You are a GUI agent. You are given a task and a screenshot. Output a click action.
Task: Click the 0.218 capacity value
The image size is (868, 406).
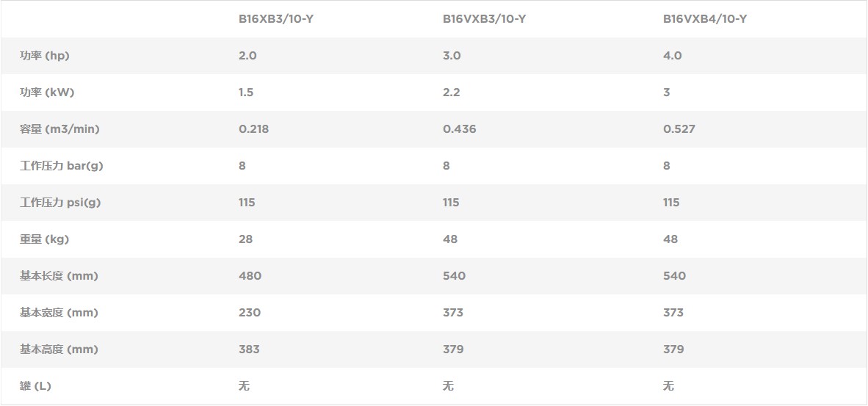point(254,129)
